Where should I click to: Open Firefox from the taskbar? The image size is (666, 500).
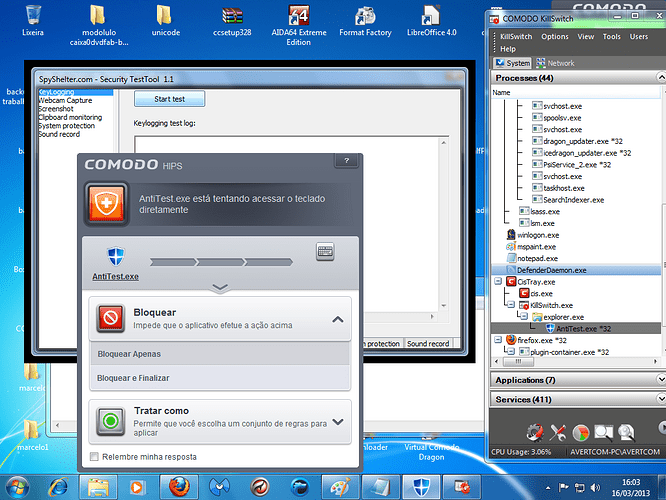point(179,487)
